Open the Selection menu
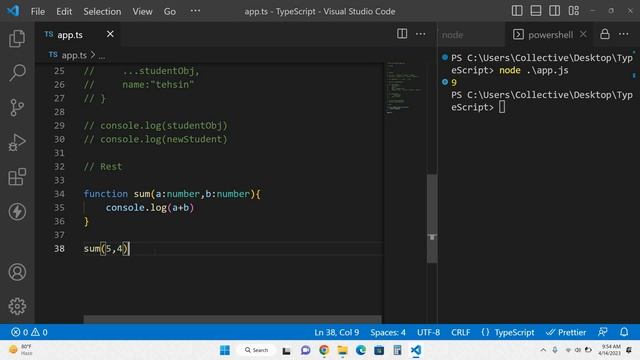This screenshot has width=640, height=360. click(x=102, y=11)
